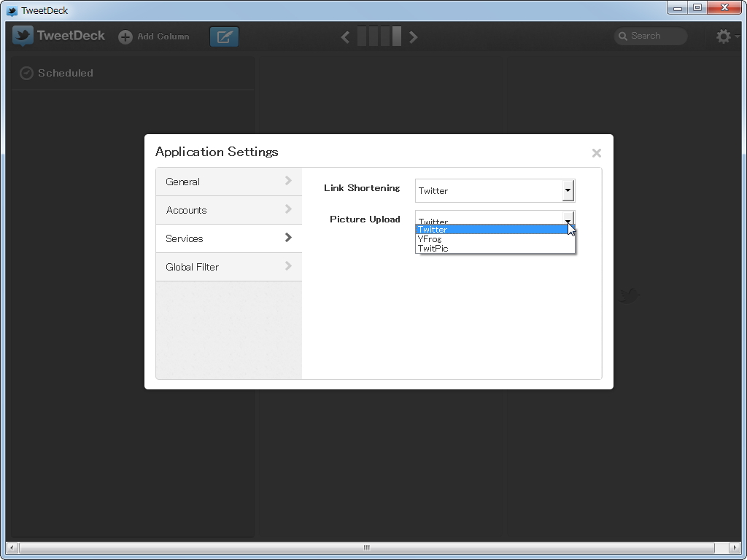Open the compose new tweet icon

click(224, 36)
